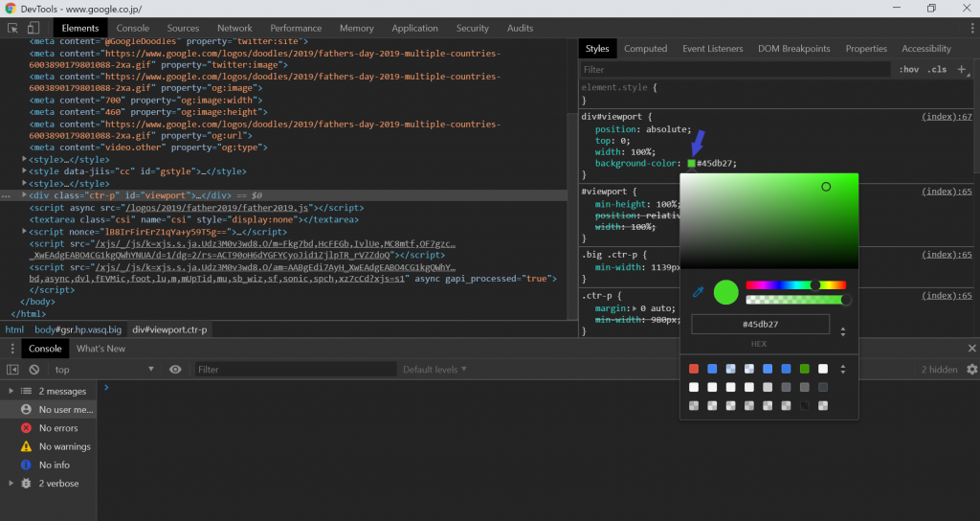980x521 pixels.
Task: Expand the div#viewport node in DOM tree
Action: (24, 195)
